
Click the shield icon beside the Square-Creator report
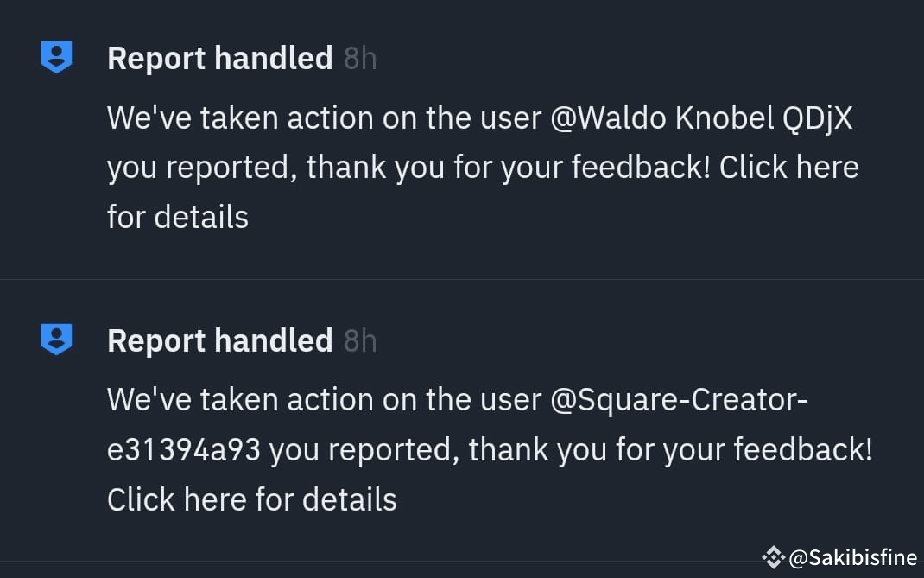57,340
